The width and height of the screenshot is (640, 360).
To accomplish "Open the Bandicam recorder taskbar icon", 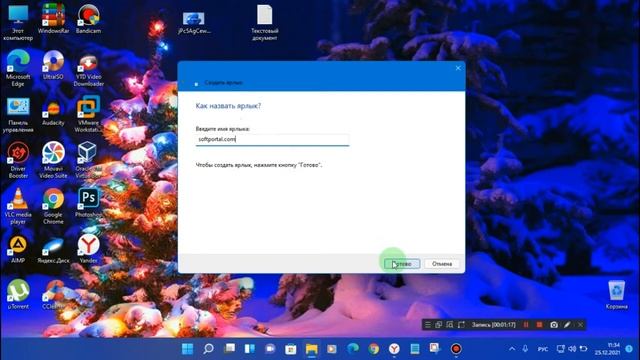I will [x=456, y=349].
